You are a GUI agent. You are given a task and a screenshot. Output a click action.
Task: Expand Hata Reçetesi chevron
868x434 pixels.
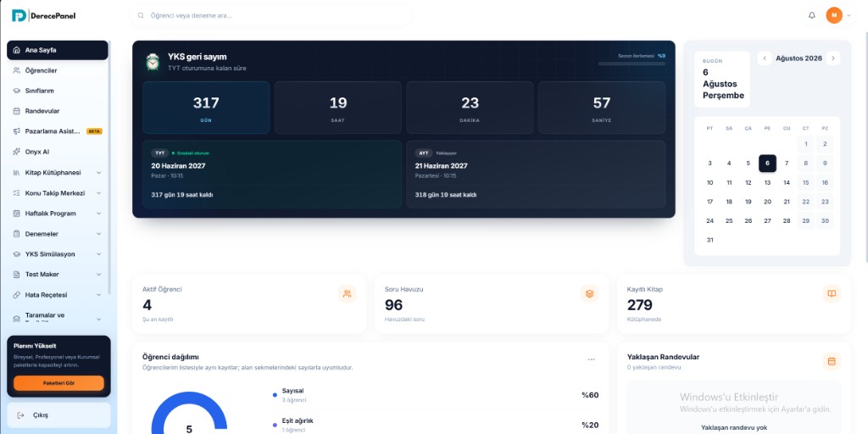coord(98,295)
